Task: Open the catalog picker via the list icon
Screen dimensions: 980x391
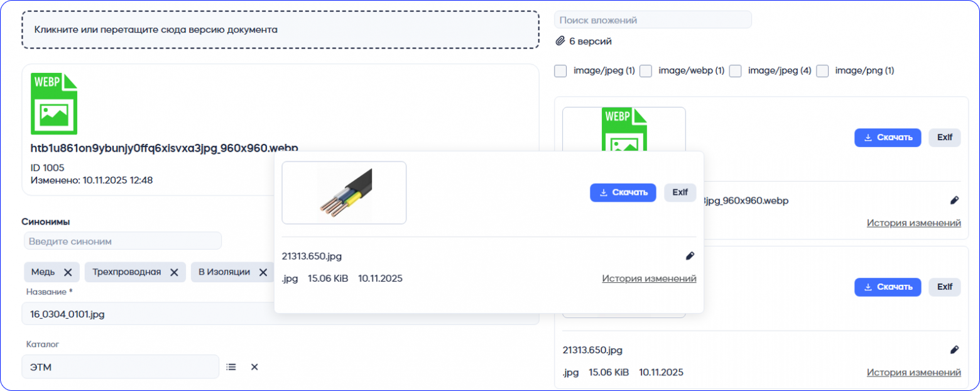Action: (x=231, y=366)
